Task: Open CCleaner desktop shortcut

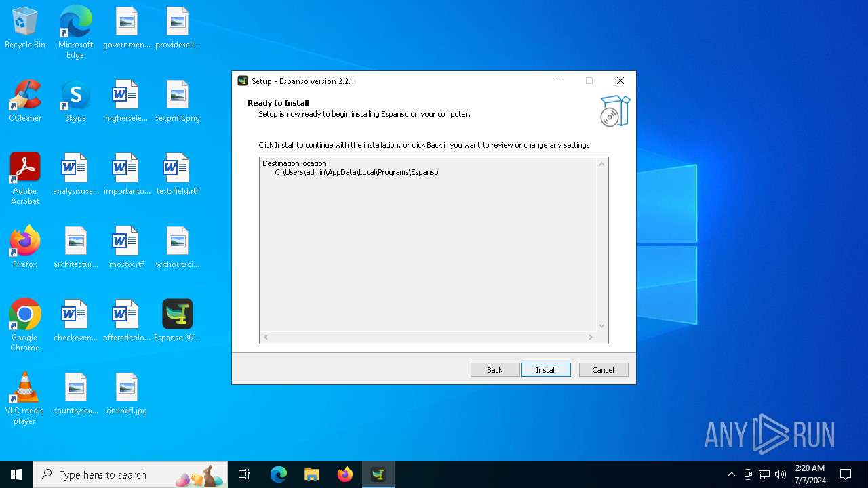Action: point(25,102)
